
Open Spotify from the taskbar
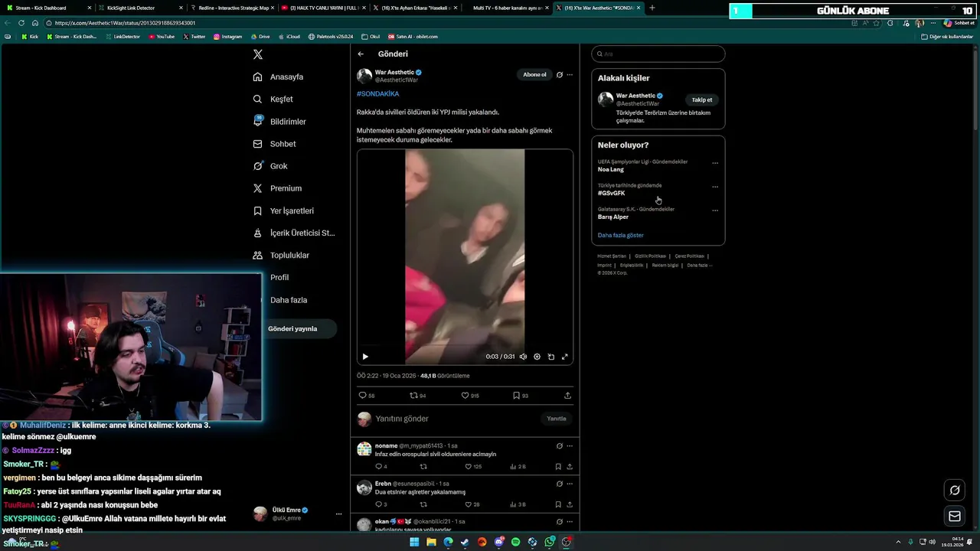515,542
